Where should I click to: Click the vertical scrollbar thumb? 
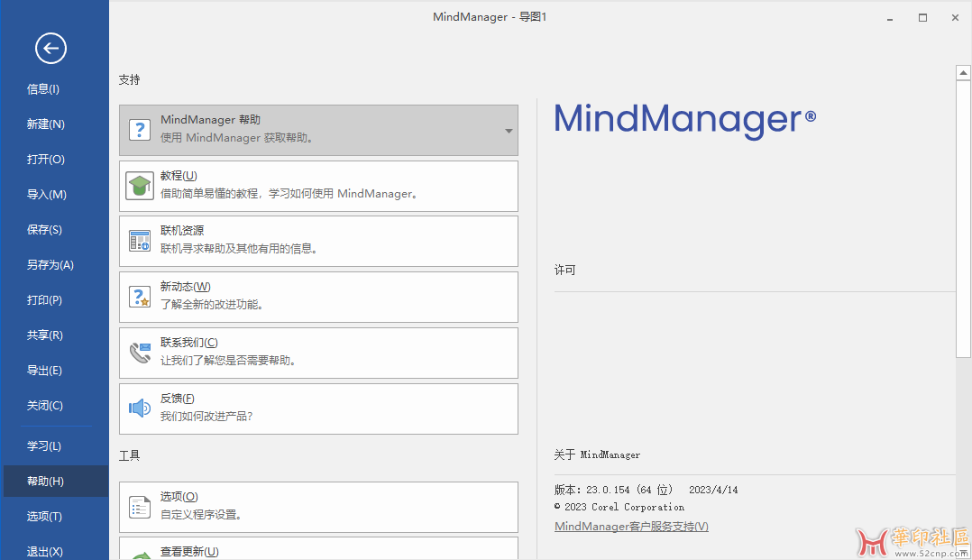tap(963, 219)
